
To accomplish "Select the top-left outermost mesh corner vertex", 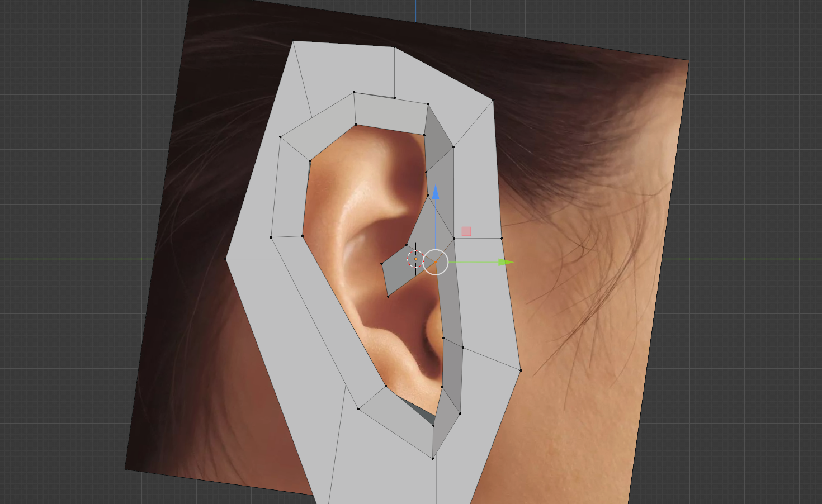I will [294, 41].
